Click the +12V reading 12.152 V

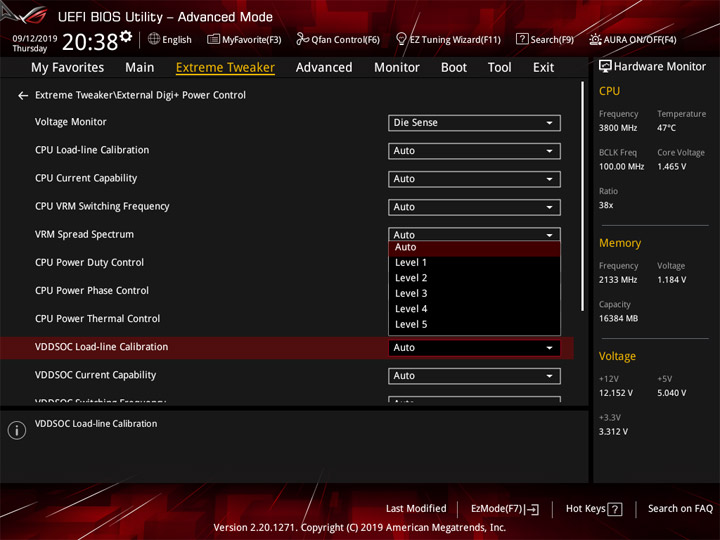pos(616,393)
